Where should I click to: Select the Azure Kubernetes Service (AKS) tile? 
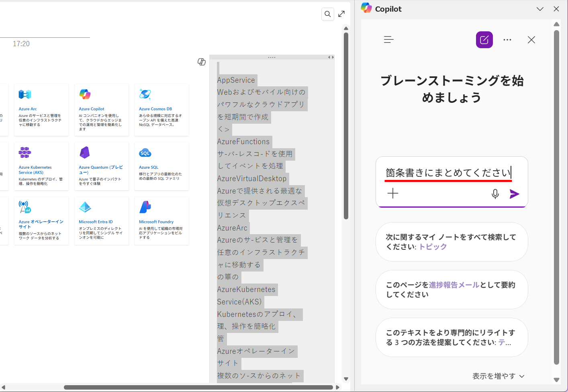pos(41,166)
